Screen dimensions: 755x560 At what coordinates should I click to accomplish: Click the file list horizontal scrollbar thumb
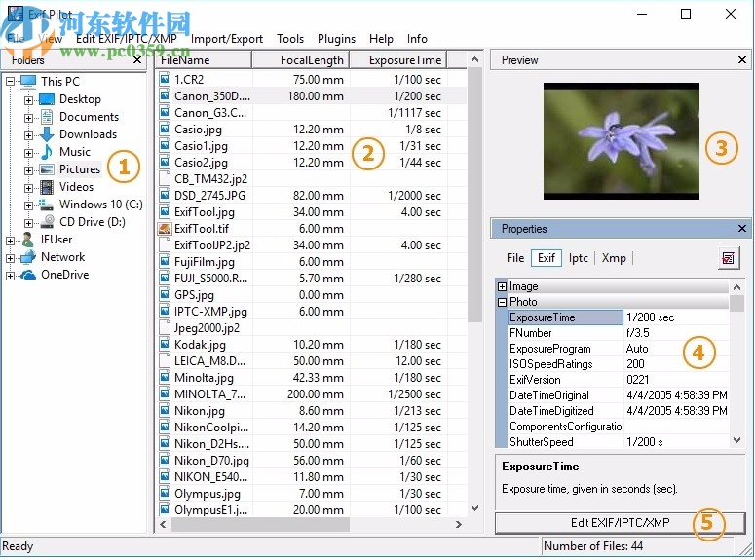[x=260, y=524]
